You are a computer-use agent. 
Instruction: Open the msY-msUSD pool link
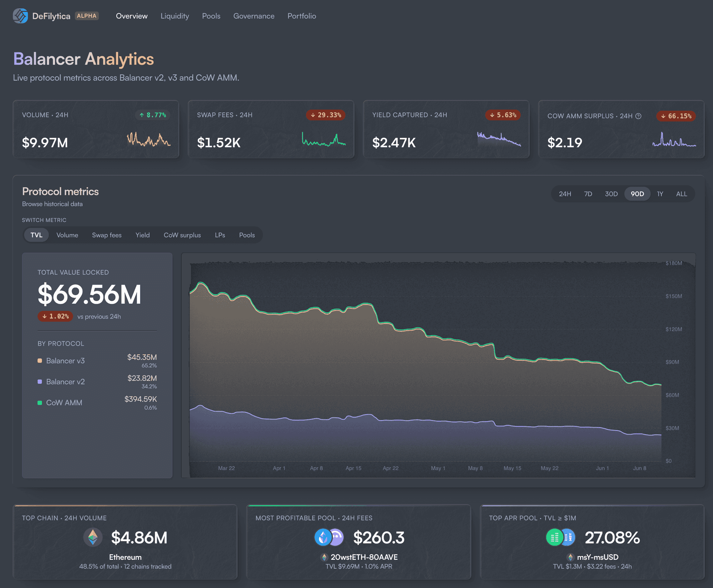598,557
